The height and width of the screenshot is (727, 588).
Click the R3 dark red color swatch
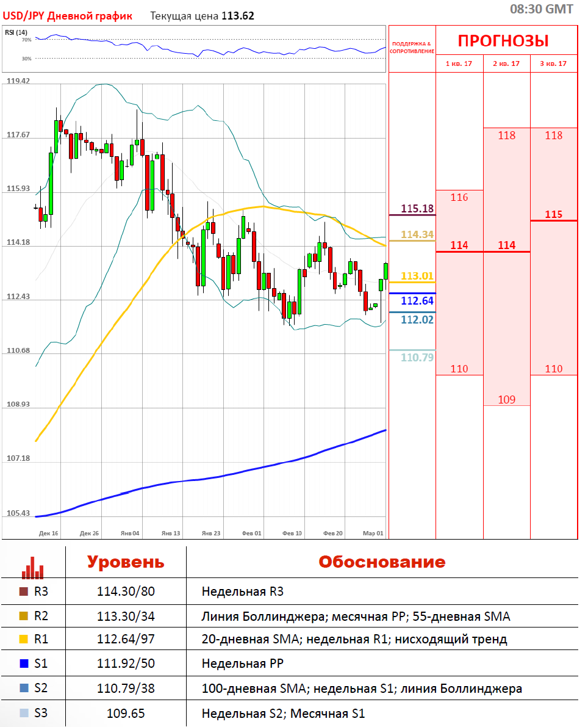tap(24, 591)
